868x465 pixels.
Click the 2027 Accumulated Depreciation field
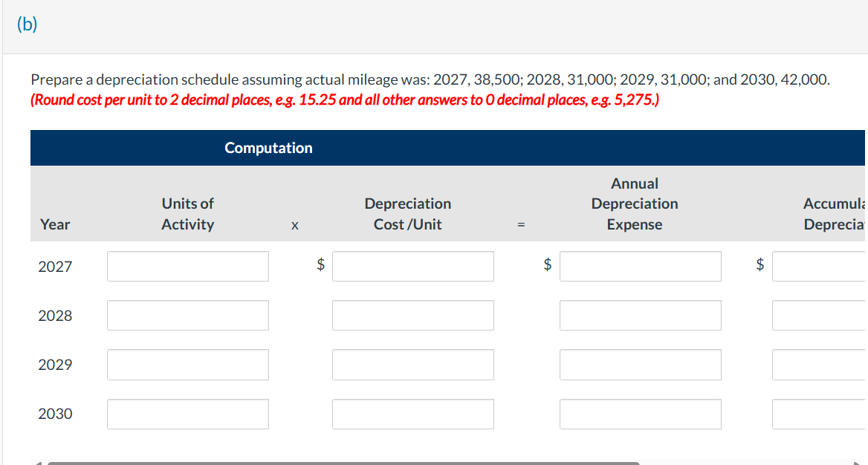coord(820,266)
